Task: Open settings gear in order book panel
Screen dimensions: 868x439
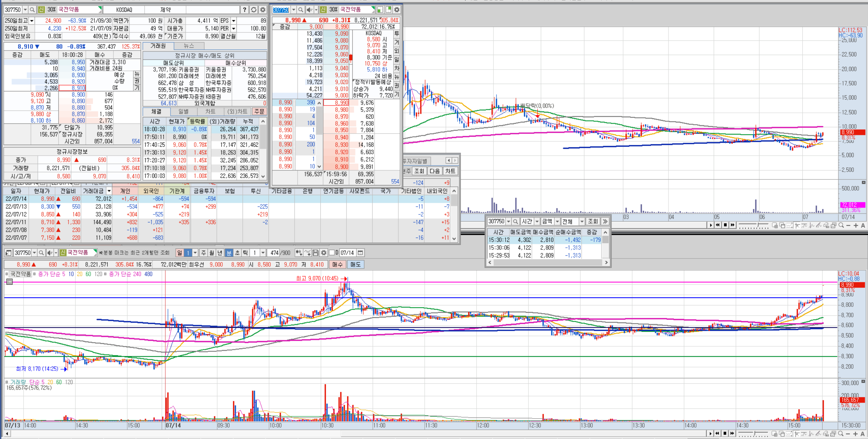Action: tap(397, 10)
